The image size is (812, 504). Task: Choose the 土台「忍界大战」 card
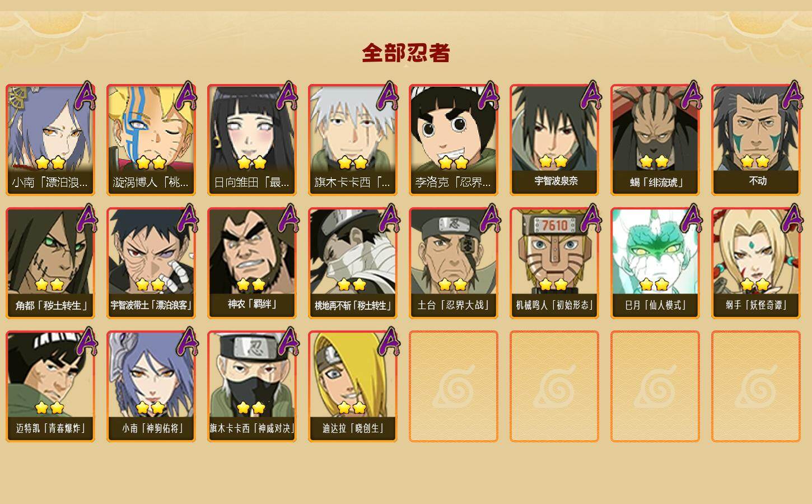[x=454, y=263]
